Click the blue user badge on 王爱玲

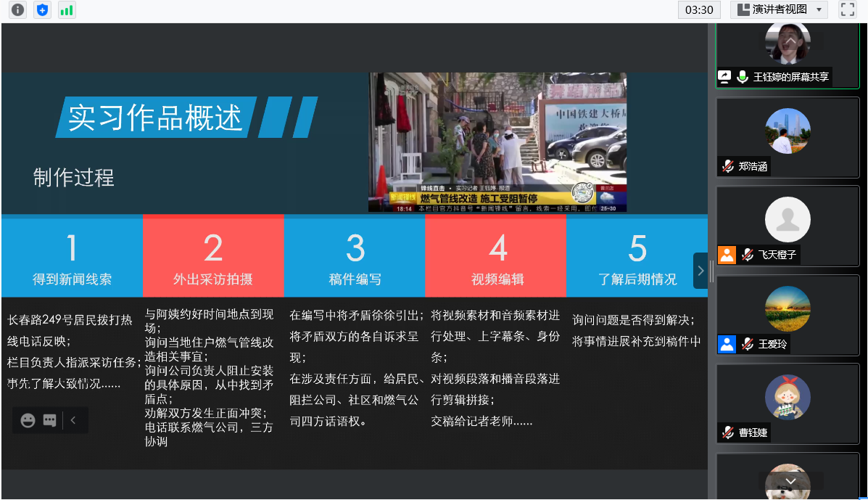(727, 344)
